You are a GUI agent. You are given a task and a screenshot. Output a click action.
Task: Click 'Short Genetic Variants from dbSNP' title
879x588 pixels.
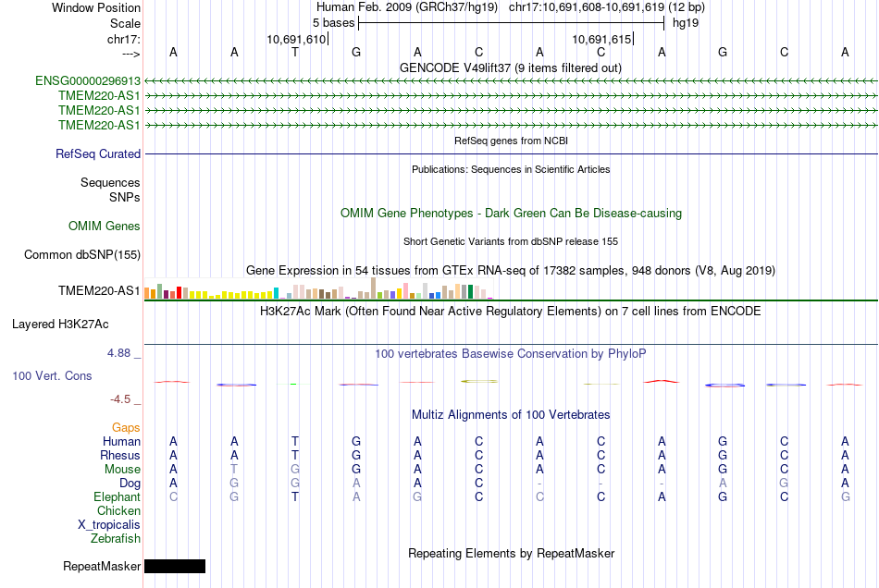pyautogui.click(x=511, y=241)
